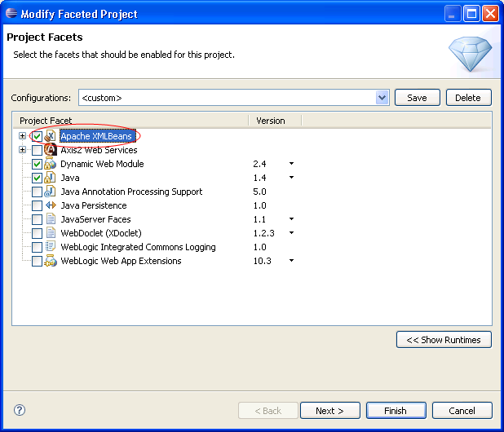This screenshot has height=432, width=504.
Task: Click the Project Facet column header
Action: pyautogui.click(x=130, y=121)
